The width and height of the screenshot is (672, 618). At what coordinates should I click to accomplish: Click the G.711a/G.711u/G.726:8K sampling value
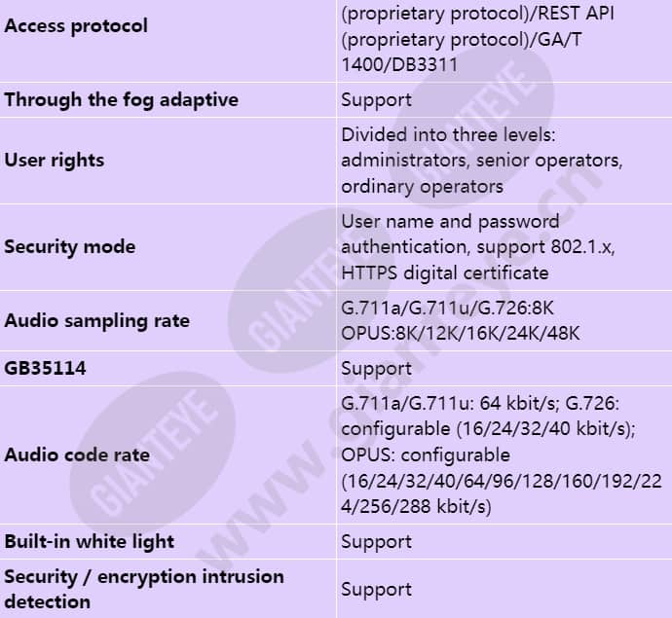pos(447,308)
